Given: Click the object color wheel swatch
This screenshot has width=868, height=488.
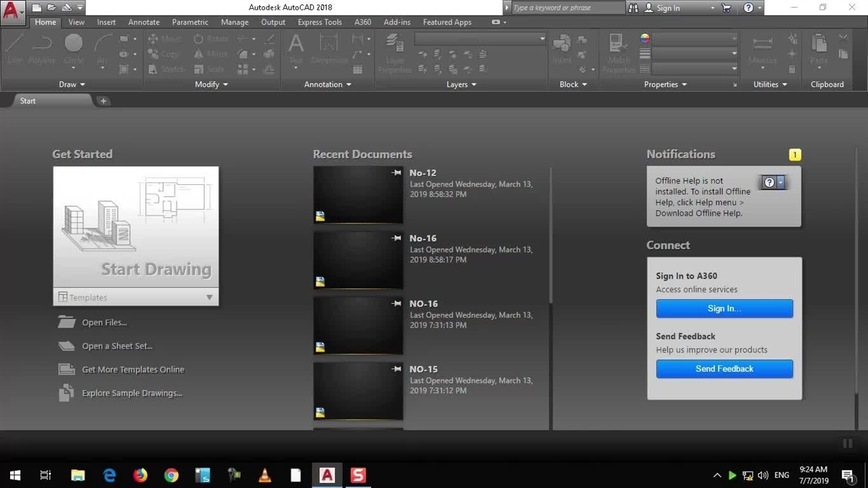Looking at the screenshot, I should [x=644, y=39].
